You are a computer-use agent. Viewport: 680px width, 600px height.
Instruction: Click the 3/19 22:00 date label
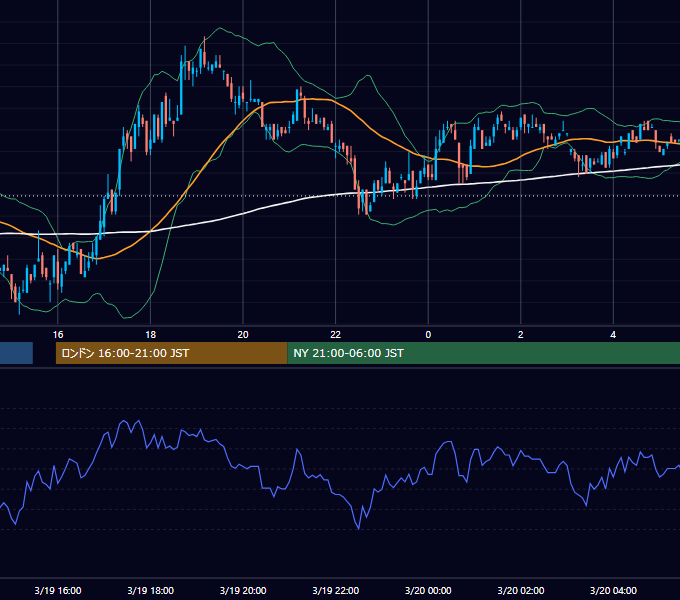336,590
